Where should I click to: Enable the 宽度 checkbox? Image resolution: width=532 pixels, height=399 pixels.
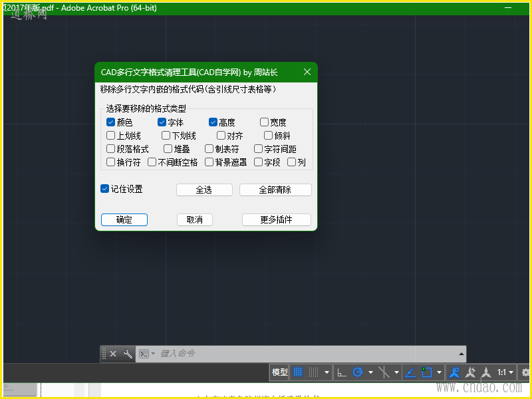264,122
